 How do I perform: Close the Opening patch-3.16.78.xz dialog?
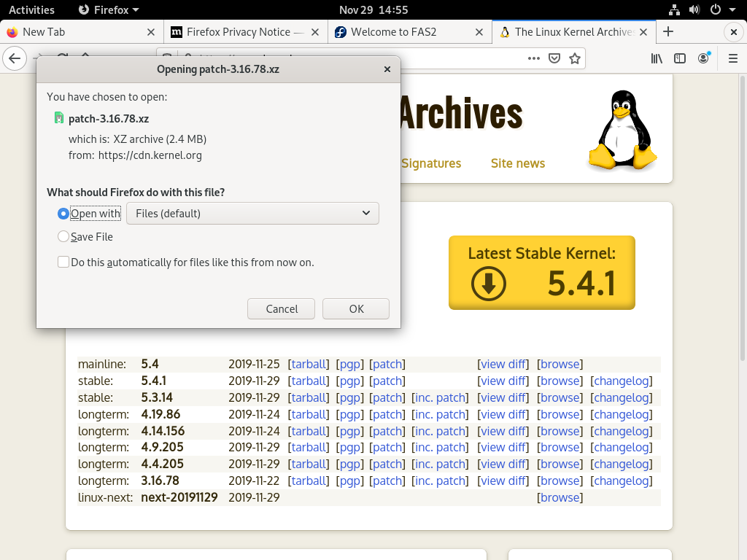pos(387,69)
